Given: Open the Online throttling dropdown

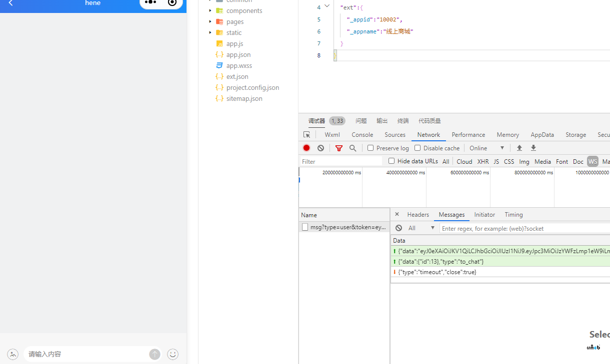Looking at the screenshot, I should 487,148.
